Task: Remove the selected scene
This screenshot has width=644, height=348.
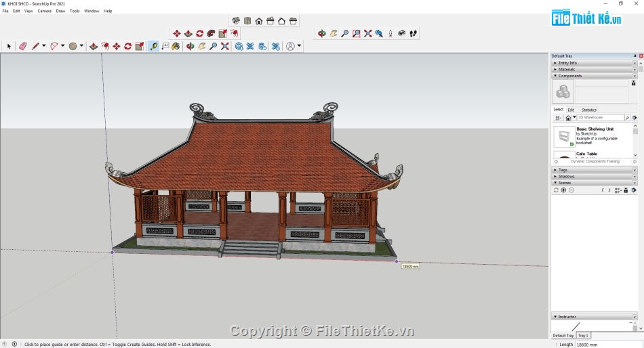Action: click(x=571, y=190)
